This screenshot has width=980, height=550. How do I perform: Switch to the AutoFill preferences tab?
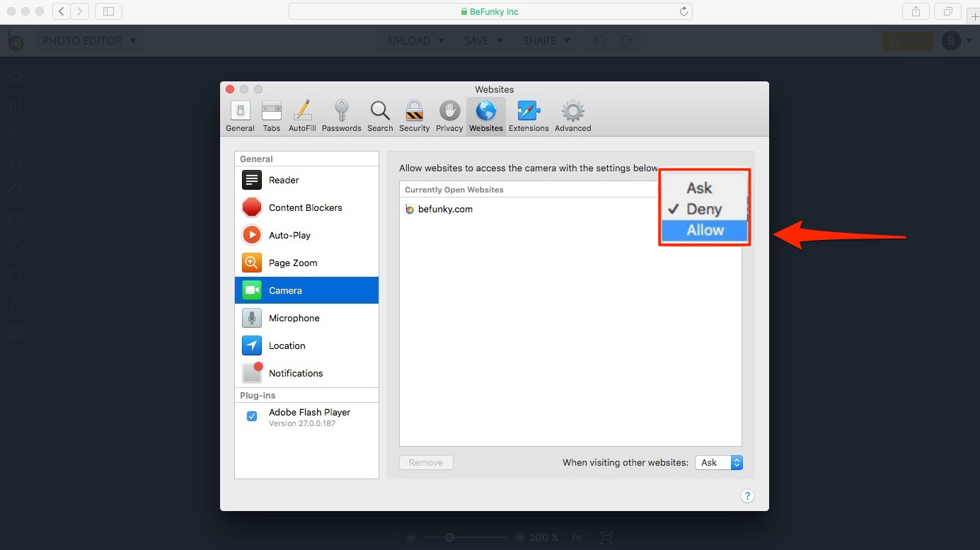click(302, 116)
